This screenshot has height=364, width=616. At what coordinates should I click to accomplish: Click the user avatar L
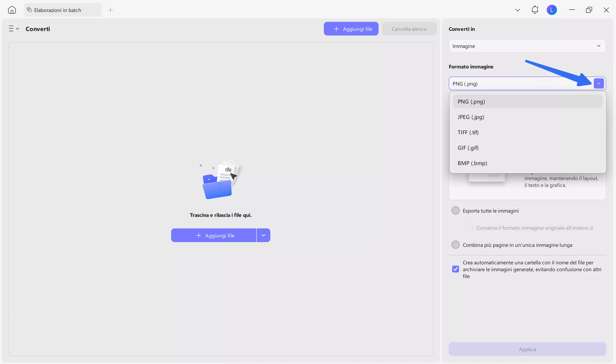552,10
